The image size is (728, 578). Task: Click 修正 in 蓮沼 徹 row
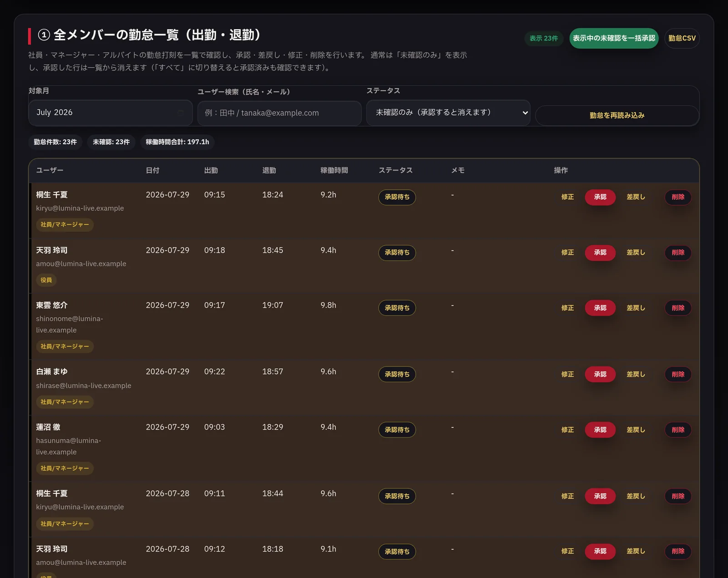point(567,430)
